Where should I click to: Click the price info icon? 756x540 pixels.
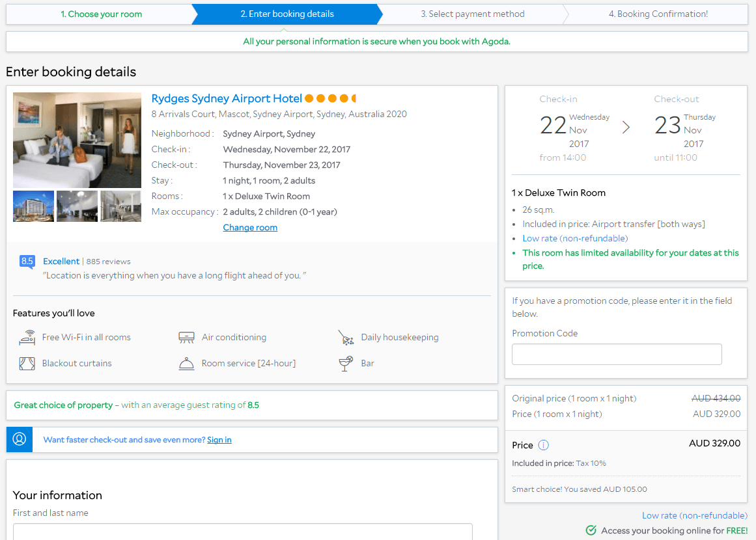coord(544,445)
